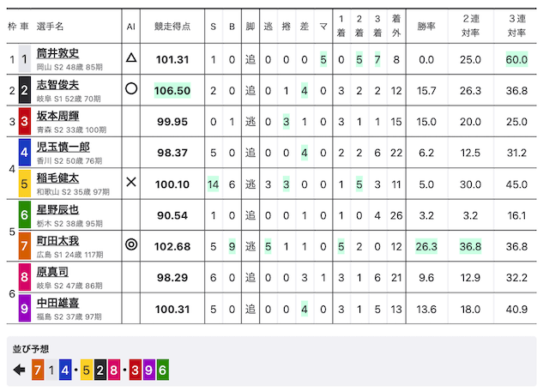Open racer profile link 坂本周輝
This screenshot has width=549, height=392.
(57, 116)
